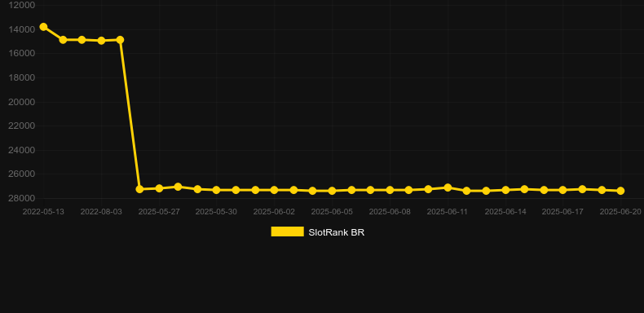Select the data point above 2025-05-30
Image resolution: width=644 pixels, height=313 pixels.
click(x=217, y=190)
